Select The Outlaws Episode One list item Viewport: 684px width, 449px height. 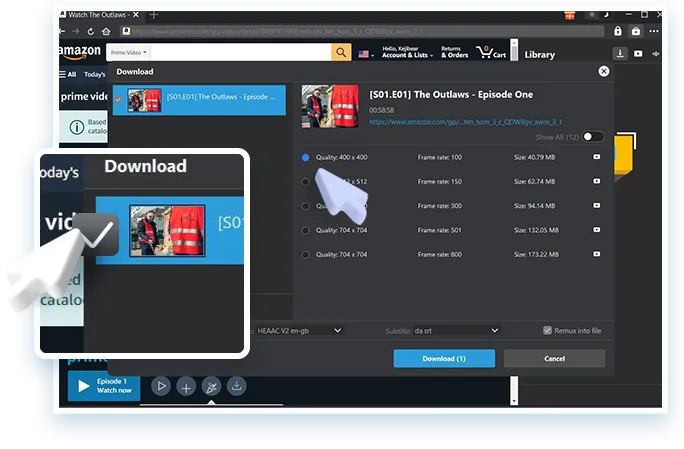pos(199,100)
